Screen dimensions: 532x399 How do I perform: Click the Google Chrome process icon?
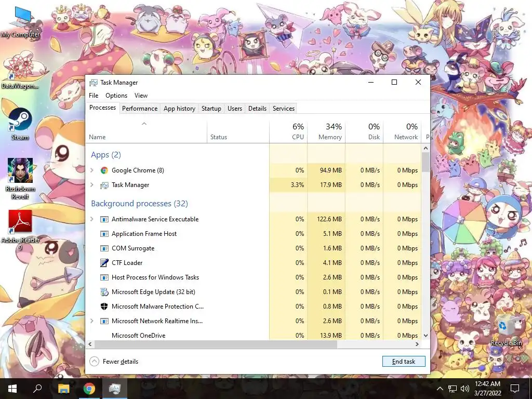click(x=104, y=170)
